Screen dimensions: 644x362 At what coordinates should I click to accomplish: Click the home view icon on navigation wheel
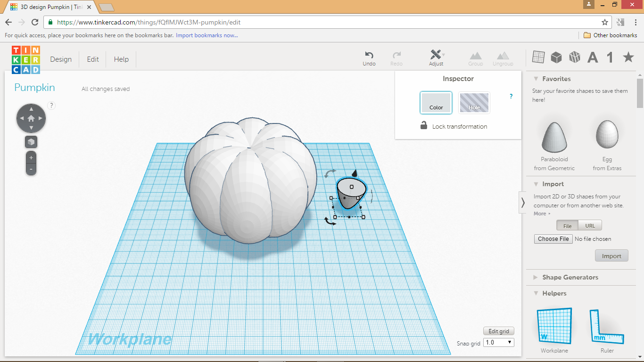31,118
